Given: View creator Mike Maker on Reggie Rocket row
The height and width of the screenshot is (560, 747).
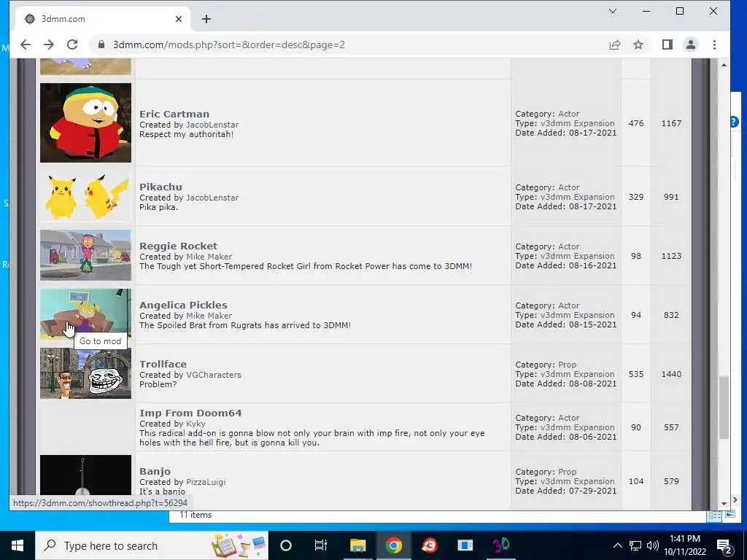Looking at the screenshot, I should [209, 257].
